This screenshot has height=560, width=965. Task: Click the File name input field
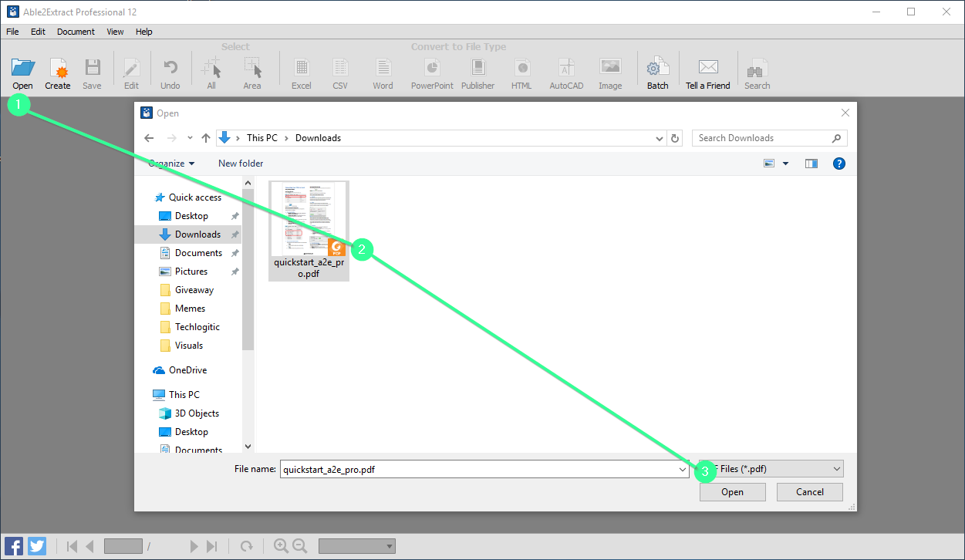[x=478, y=469]
